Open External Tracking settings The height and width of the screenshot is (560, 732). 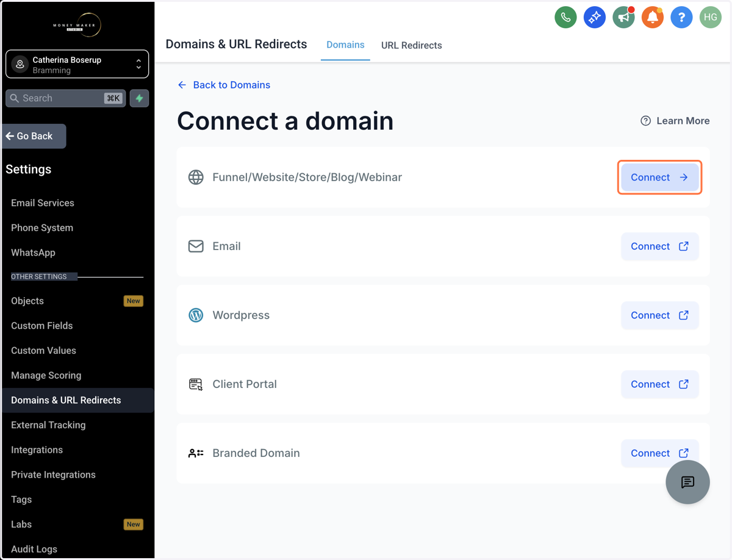tap(48, 425)
